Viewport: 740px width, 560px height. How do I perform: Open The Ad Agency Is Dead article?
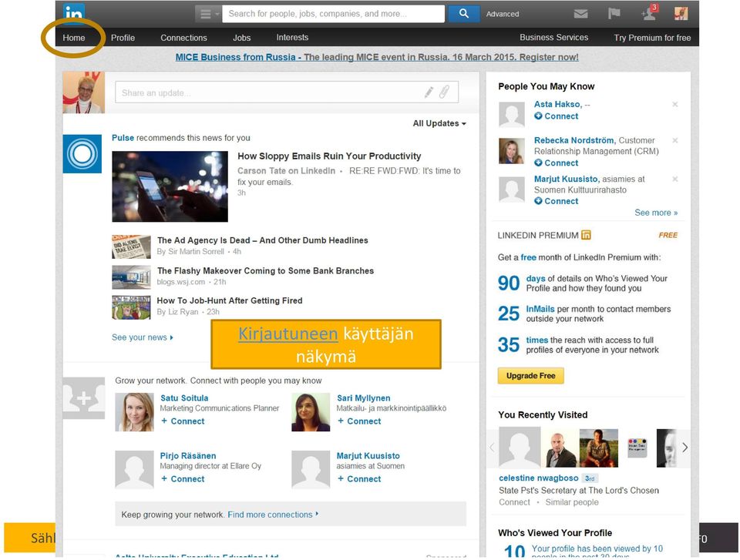tap(262, 240)
